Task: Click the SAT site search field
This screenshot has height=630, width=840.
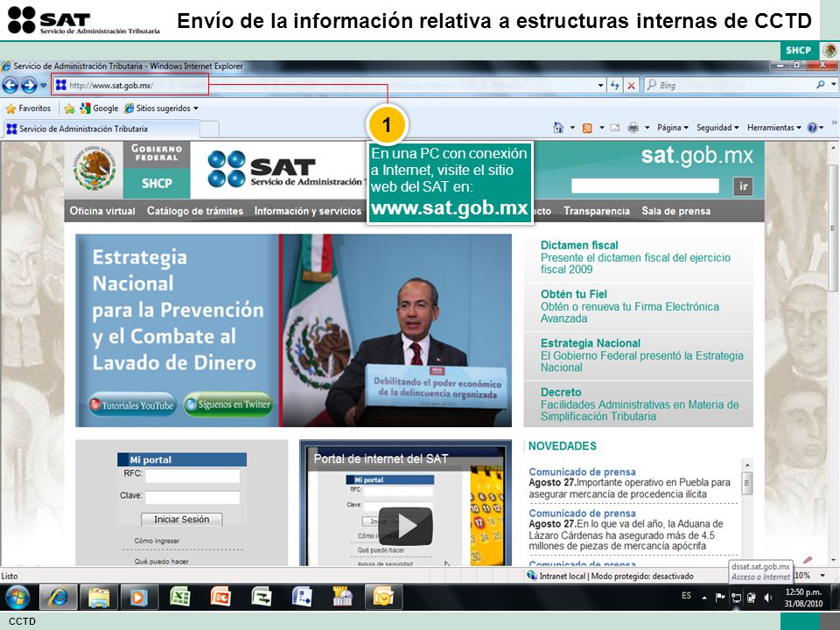Action: [645, 185]
